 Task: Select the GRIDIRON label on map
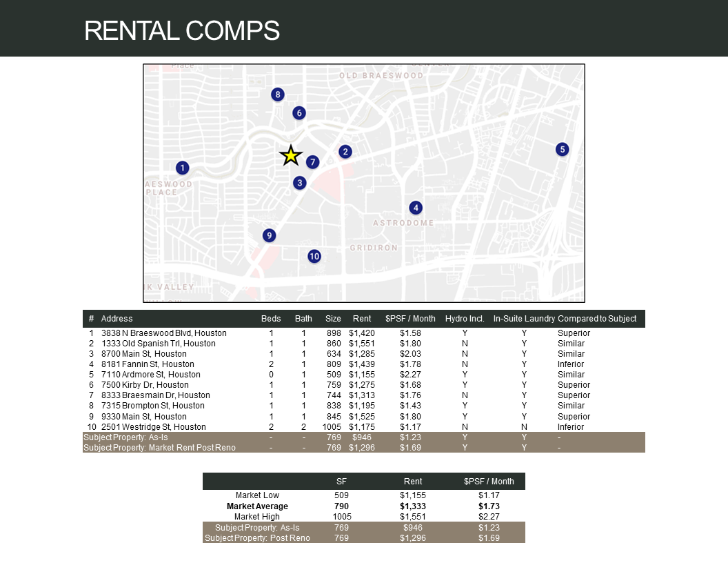click(x=374, y=248)
